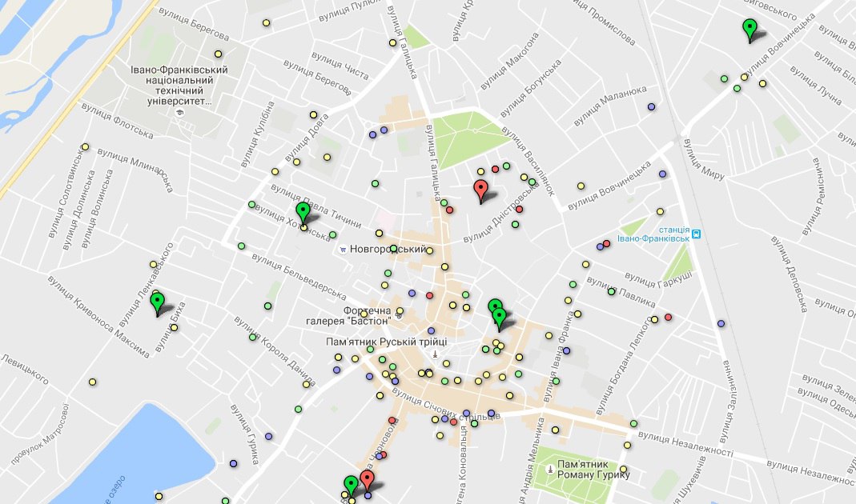Open the green pin on вулиця Хотинська
The width and height of the screenshot is (856, 504).
303,214
